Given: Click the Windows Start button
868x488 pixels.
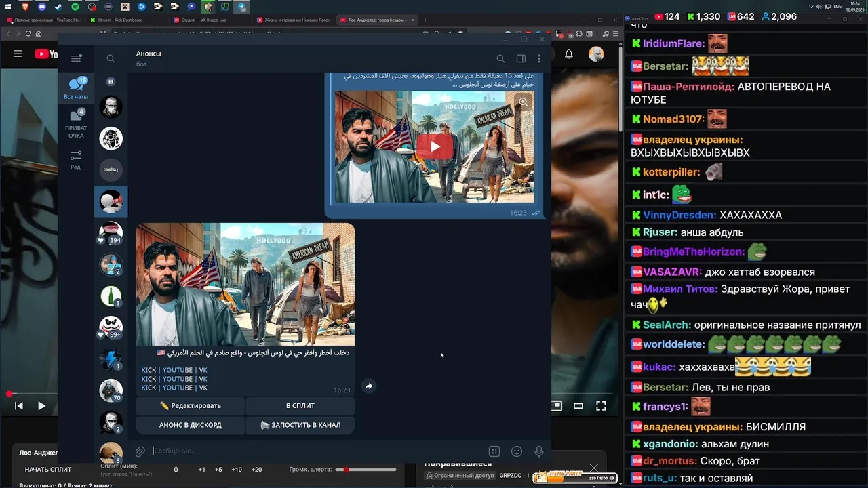Looking at the screenshot, I should click(x=8, y=7).
